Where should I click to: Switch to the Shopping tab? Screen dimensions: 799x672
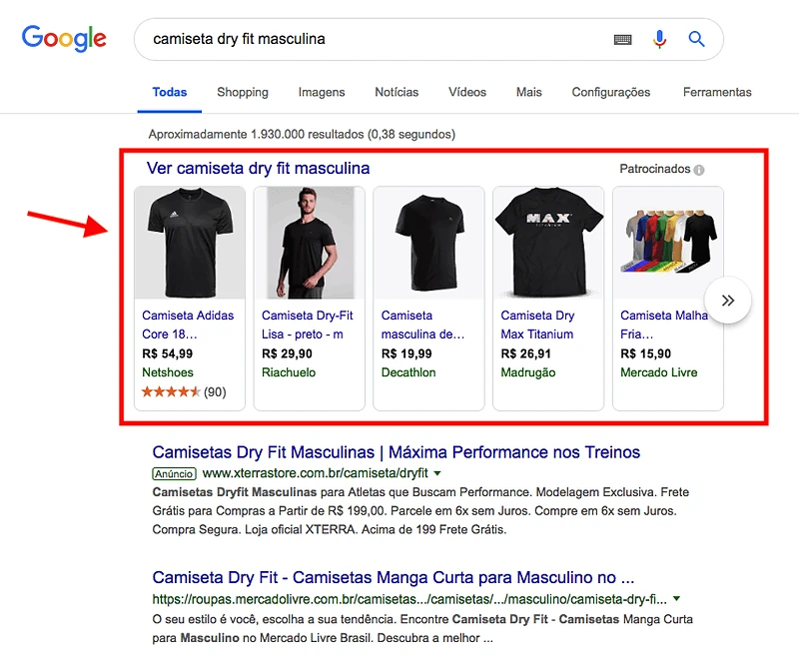click(x=243, y=92)
